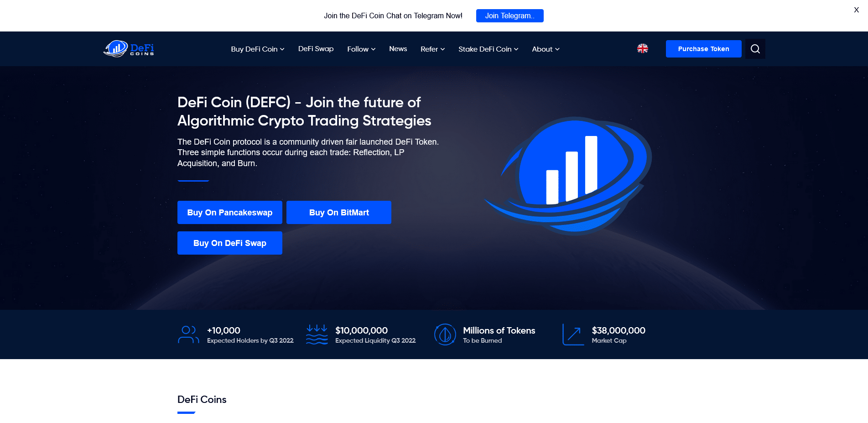Click the '$10,000,000' liquidity figure
This screenshot has width=868, height=423.
pos(361,330)
